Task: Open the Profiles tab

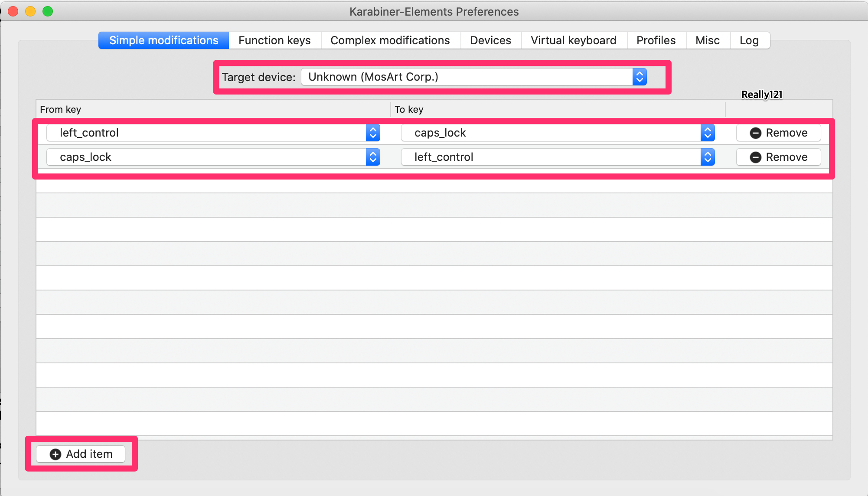Action: (x=656, y=40)
